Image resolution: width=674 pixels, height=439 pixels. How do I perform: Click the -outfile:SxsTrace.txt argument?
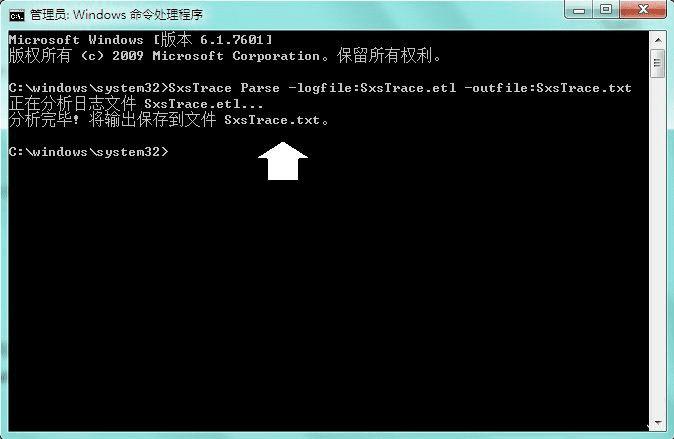(x=548, y=88)
